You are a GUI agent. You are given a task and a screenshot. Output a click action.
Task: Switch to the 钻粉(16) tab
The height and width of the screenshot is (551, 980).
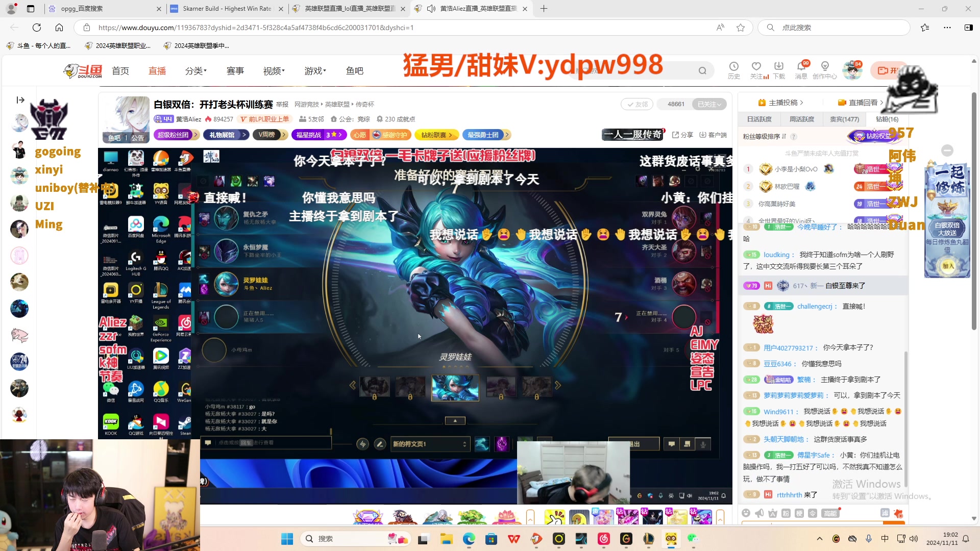(x=887, y=119)
